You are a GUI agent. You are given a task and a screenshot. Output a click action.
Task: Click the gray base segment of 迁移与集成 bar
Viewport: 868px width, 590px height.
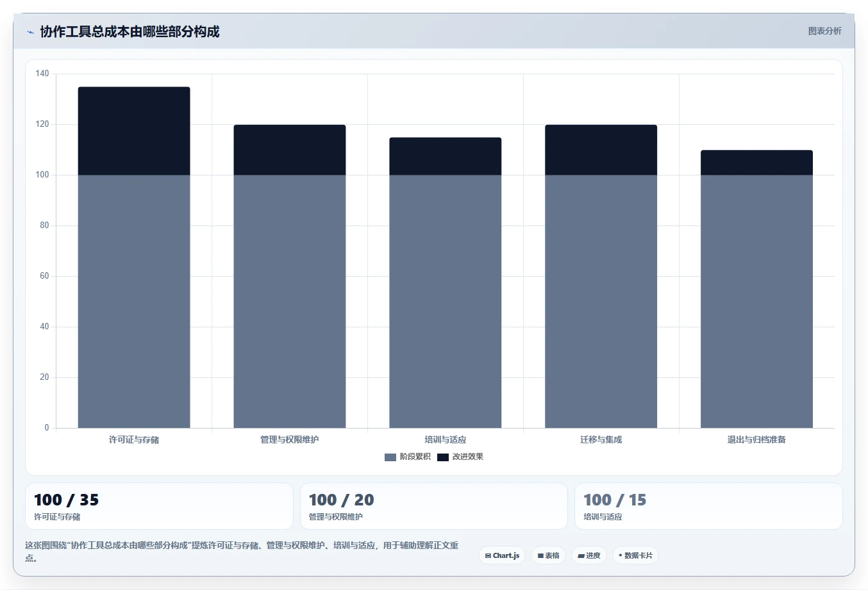point(601,301)
